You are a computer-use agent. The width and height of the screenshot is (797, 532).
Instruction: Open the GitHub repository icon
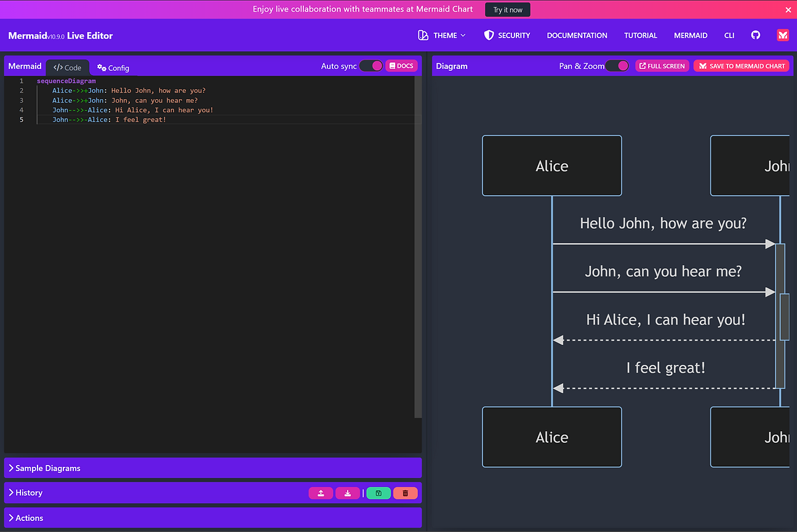click(x=756, y=36)
